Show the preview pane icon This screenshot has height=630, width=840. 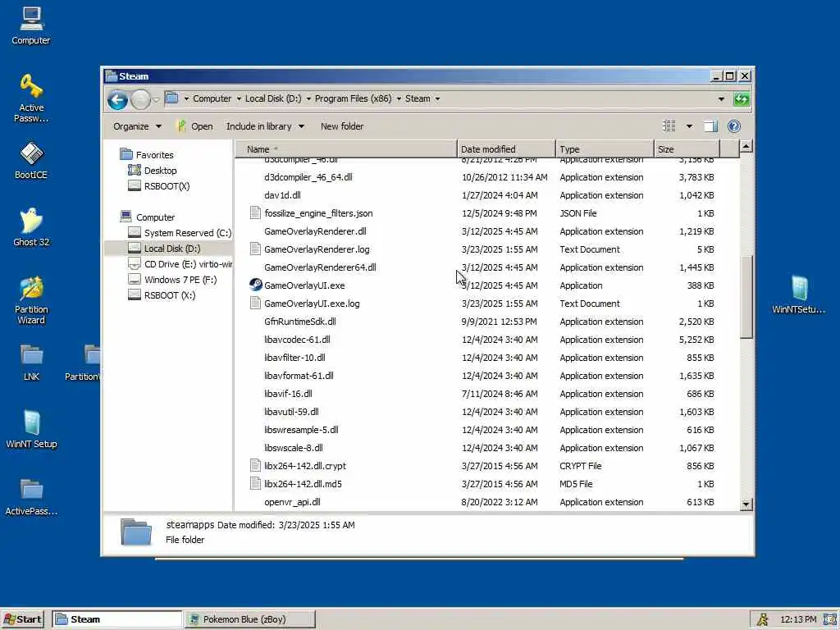click(710, 126)
